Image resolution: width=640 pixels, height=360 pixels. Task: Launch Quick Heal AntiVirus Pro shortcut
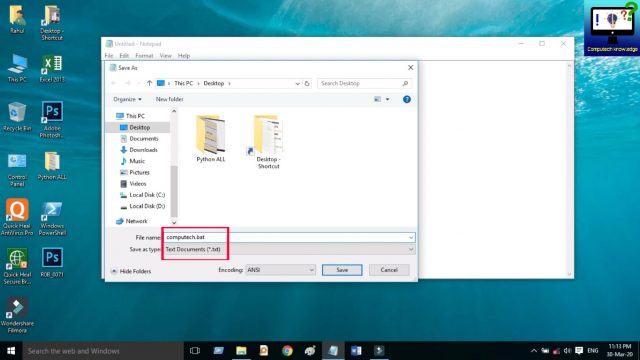coord(17,217)
